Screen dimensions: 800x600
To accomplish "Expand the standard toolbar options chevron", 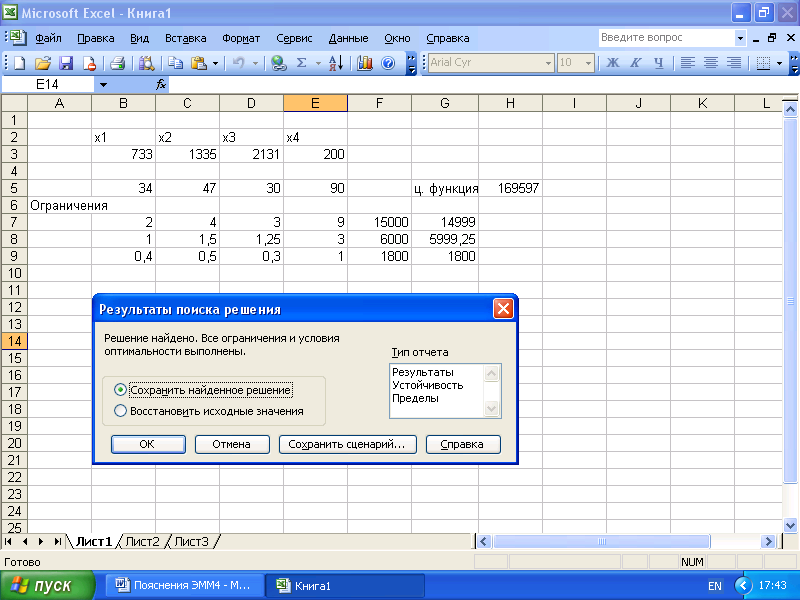I will pyautogui.click(x=411, y=63).
